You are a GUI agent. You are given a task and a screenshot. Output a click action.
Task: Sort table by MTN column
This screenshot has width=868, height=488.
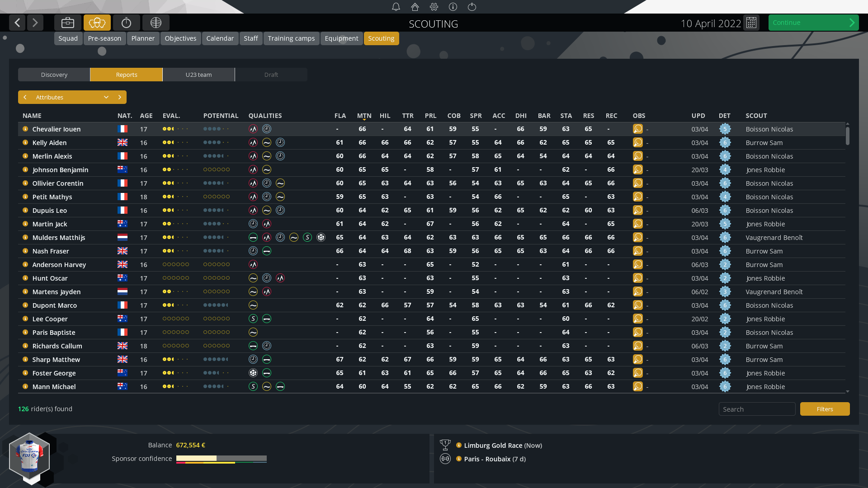tap(364, 116)
